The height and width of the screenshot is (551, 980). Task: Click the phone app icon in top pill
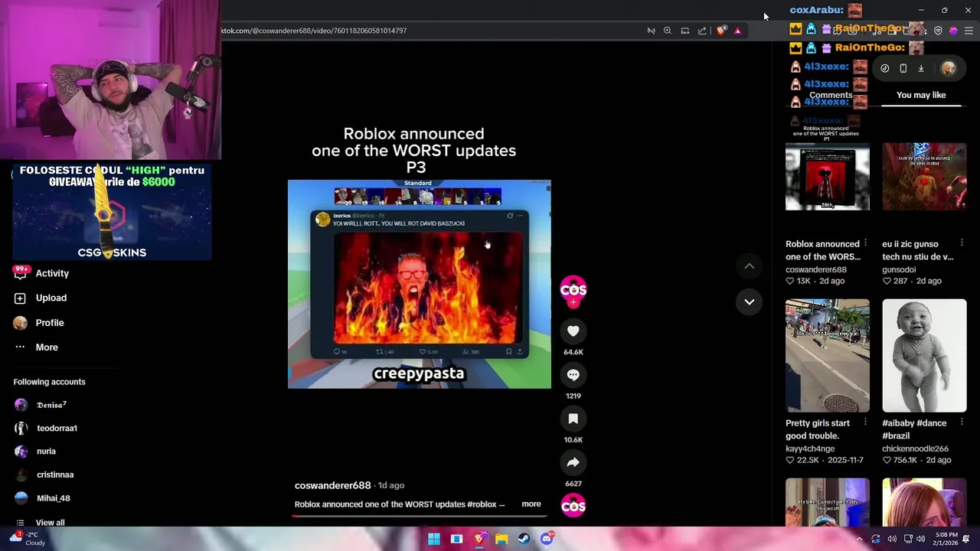click(x=903, y=68)
